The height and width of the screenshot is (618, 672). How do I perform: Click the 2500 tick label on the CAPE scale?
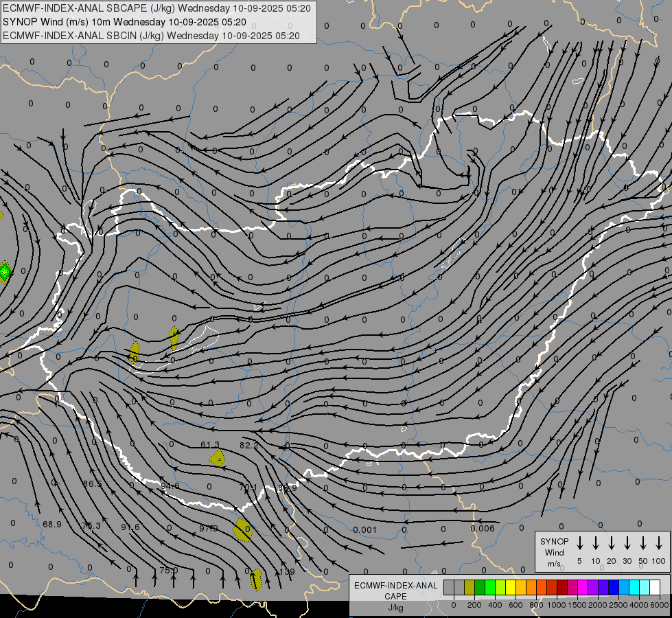(618, 605)
